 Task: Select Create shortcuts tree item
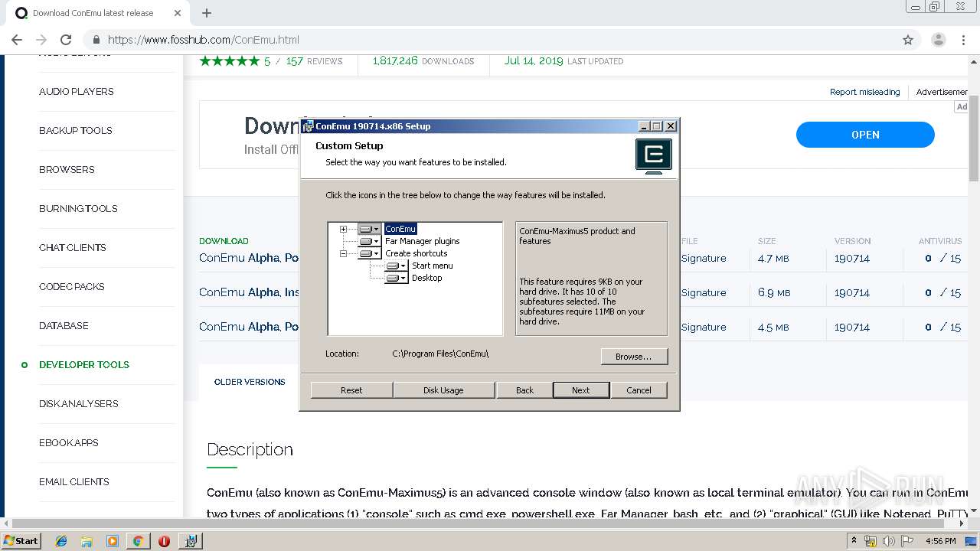416,253
